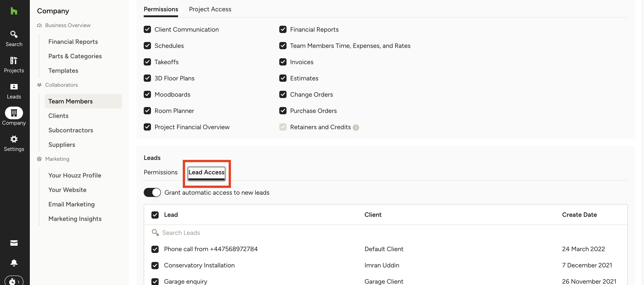Click the Marketing section icon
This screenshot has width=644, height=285.
(39, 159)
